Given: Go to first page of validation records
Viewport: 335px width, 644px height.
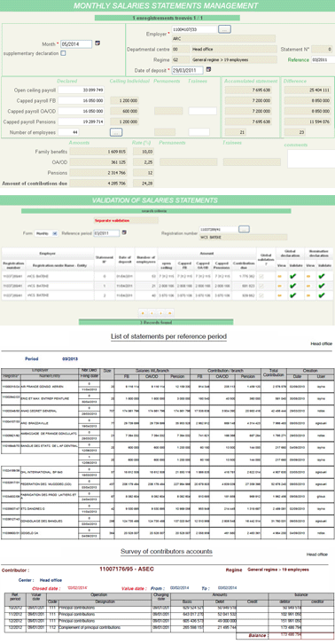Looking at the screenshot, I should (x=144, y=313).
